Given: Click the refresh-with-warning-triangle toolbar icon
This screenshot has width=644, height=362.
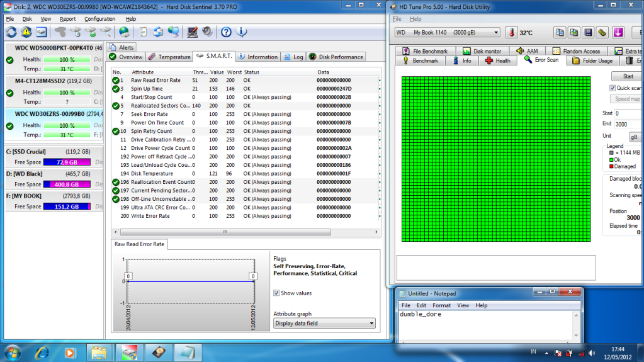Looking at the screenshot, I should click(26, 32).
